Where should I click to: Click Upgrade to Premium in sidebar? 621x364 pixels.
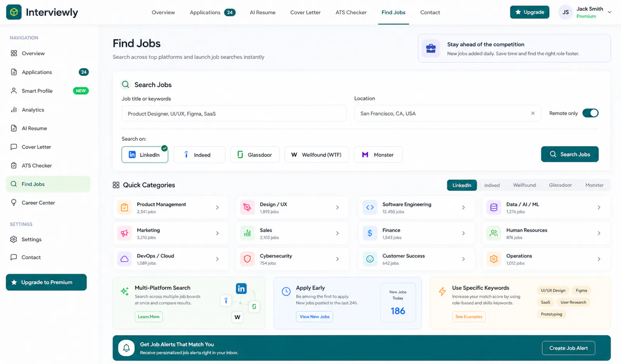click(x=46, y=282)
